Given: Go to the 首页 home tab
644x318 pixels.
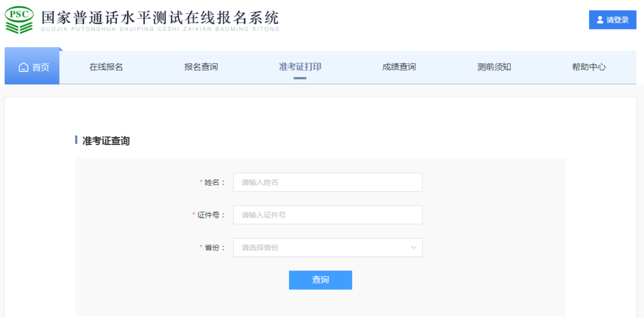Looking at the screenshot, I should coord(33,67).
